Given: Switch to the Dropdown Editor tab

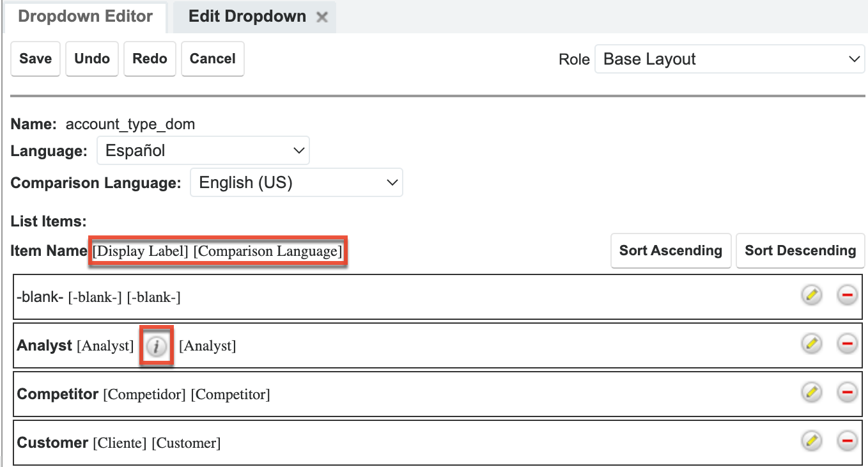Looking at the screenshot, I should (x=84, y=17).
